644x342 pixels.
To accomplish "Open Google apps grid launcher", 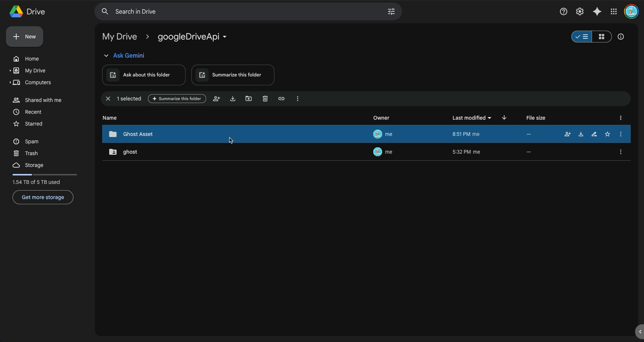I will coord(614,11).
